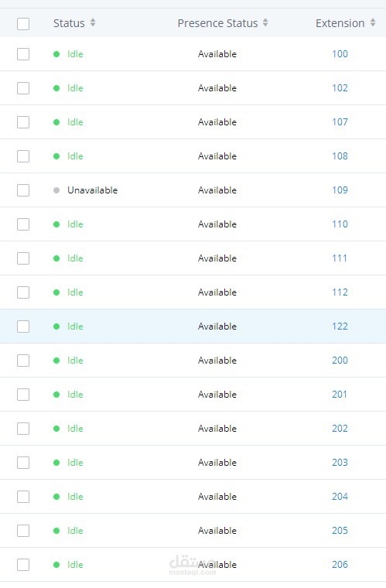Click the Presence Status column header
Image resolution: width=386 pixels, height=588 pixels.
(217, 23)
